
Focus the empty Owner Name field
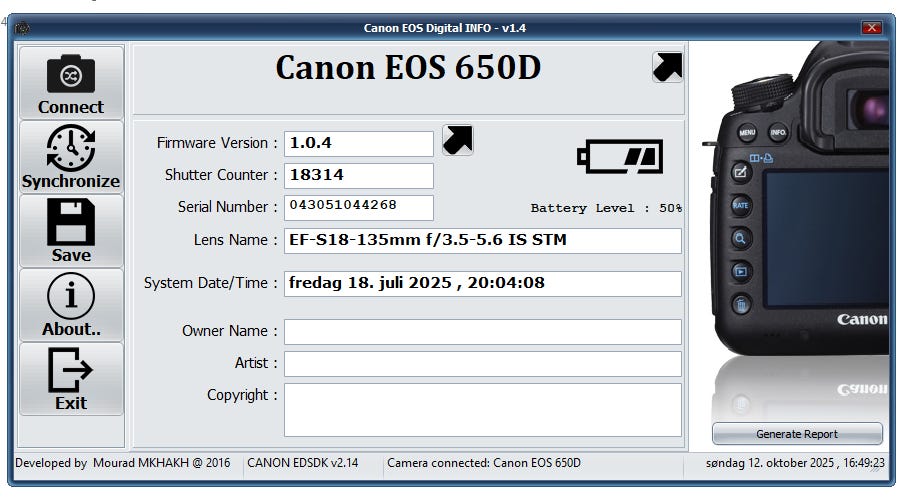[483, 331]
